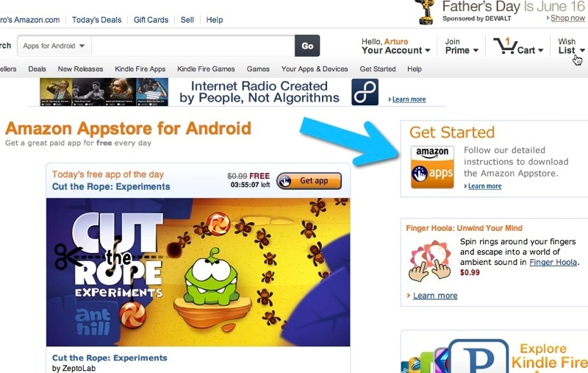Go to Today's Deals
588x373 pixels.
(97, 20)
